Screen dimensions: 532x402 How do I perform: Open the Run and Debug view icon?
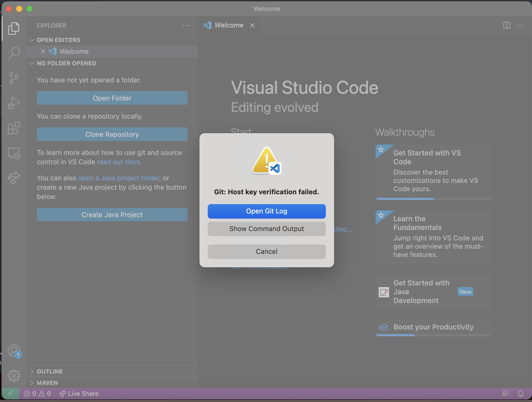[x=14, y=103]
